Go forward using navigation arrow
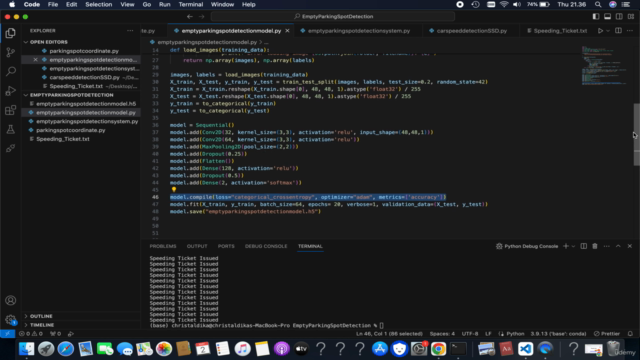Screen dimensions: 640x360 click(201, 16)
